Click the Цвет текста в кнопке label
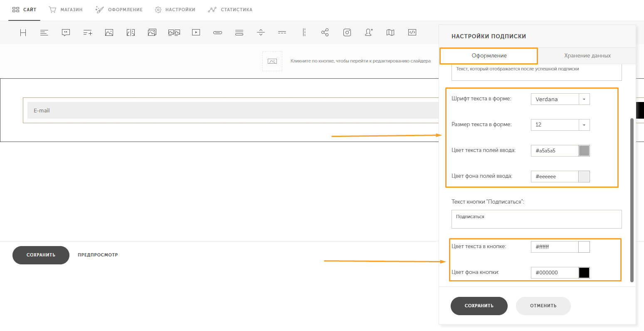 [x=479, y=246]
